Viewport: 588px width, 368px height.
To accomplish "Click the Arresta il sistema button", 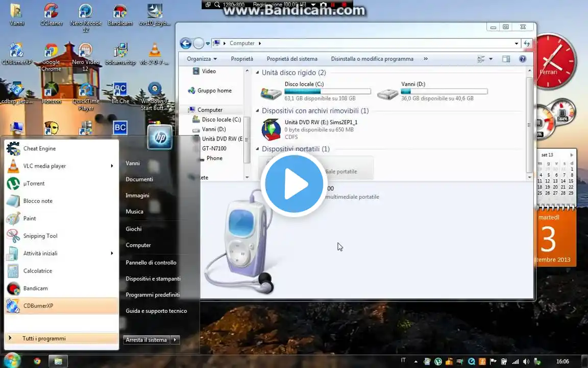I will click(146, 340).
